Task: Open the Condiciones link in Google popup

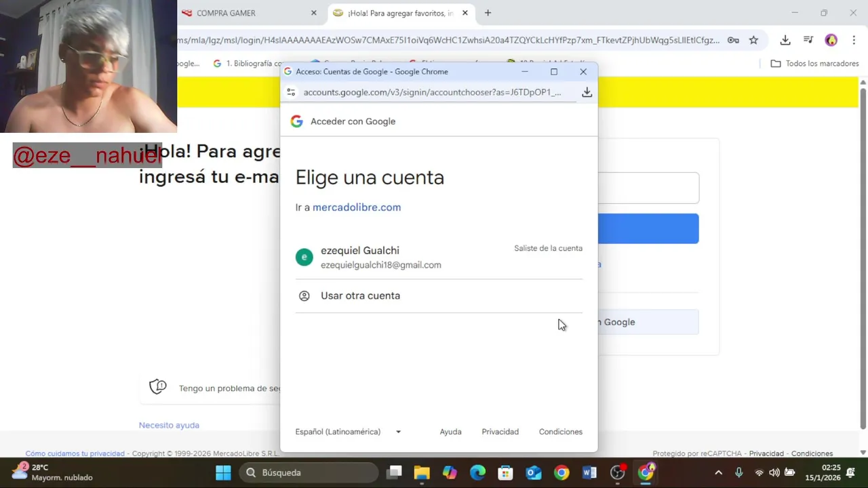Action: [x=560, y=432]
